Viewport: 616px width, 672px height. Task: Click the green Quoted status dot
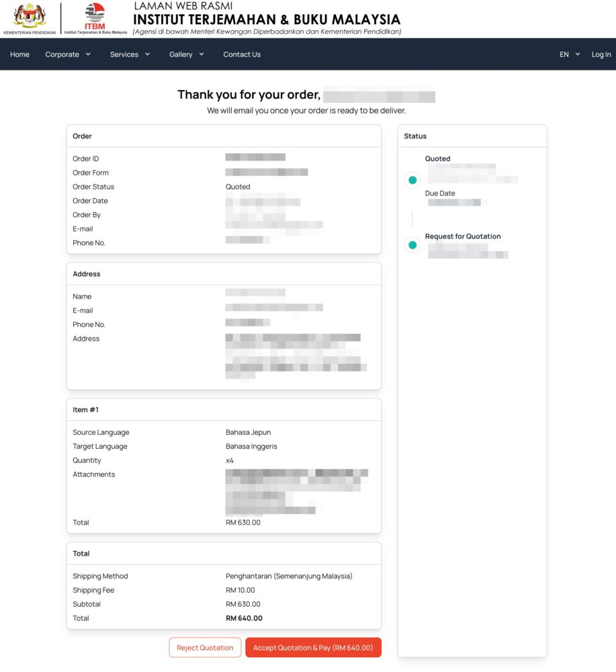click(412, 180)
